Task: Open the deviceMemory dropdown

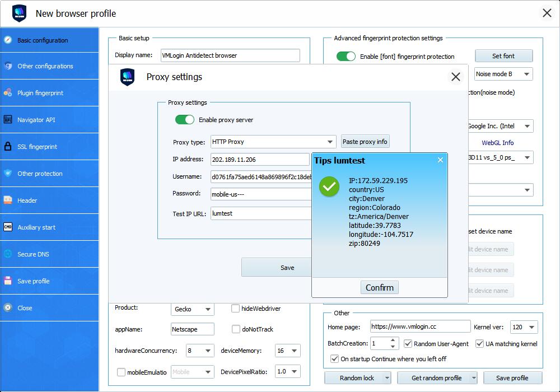Action: click(287, 351)
